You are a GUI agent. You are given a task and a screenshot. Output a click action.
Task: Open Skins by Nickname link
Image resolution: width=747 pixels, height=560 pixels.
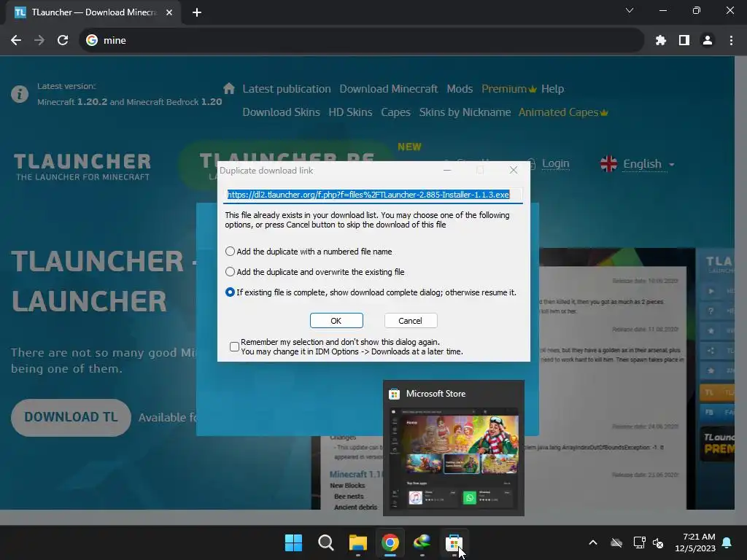click(465, 112)
